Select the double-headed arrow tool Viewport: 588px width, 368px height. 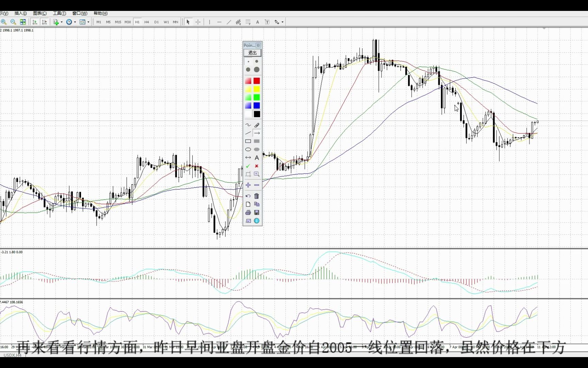[x=248, y=158]
